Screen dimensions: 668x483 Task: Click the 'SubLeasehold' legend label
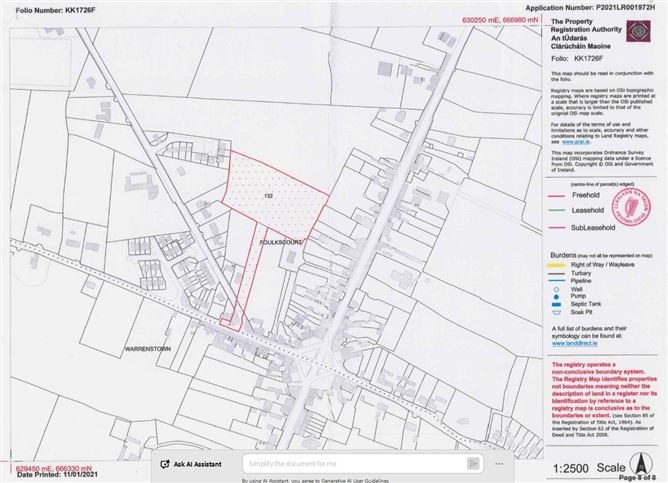click(593, 228)
